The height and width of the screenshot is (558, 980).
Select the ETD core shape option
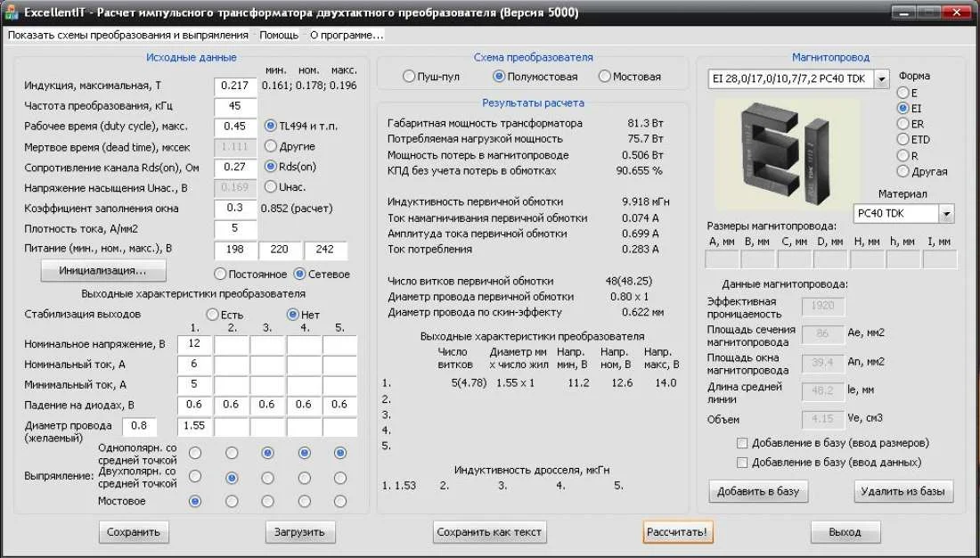[x=904, y=140]
